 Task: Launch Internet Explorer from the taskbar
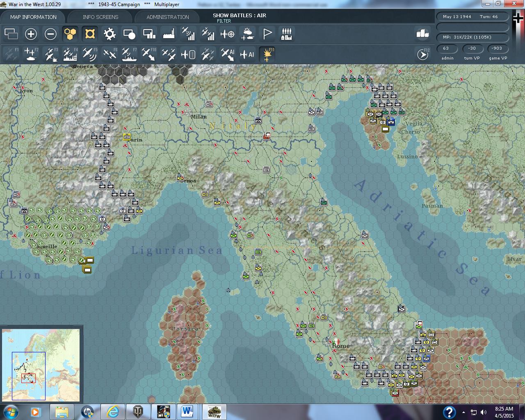(x=112, y=411)
